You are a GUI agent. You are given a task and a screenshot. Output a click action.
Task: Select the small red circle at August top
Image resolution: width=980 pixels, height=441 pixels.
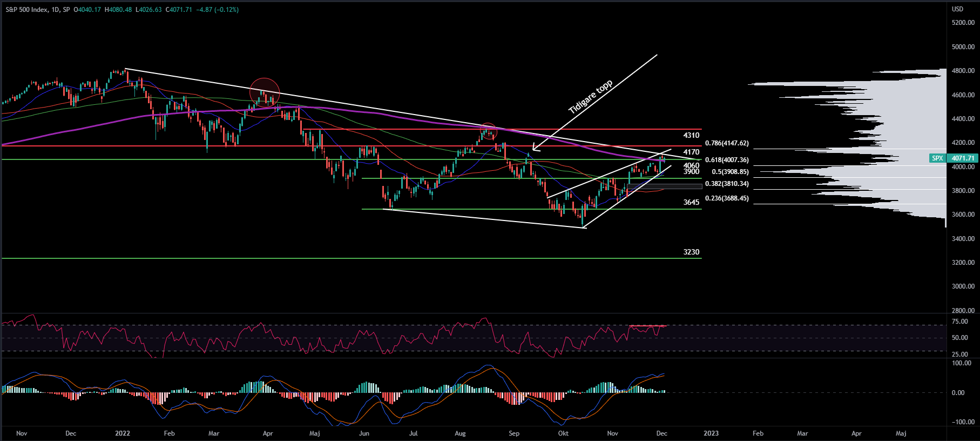[488, 131]
